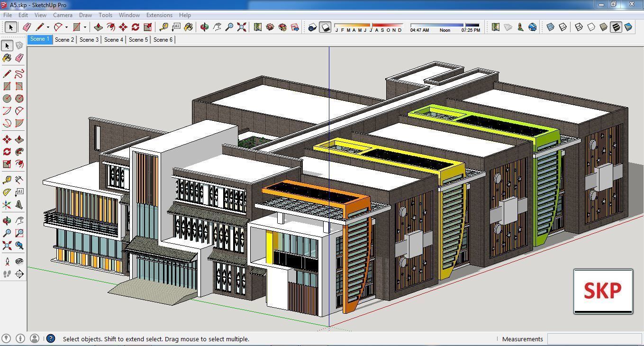Click the credits info status bar icon
The width and height of the screenshot is (644, 346).
pos(20,338)
